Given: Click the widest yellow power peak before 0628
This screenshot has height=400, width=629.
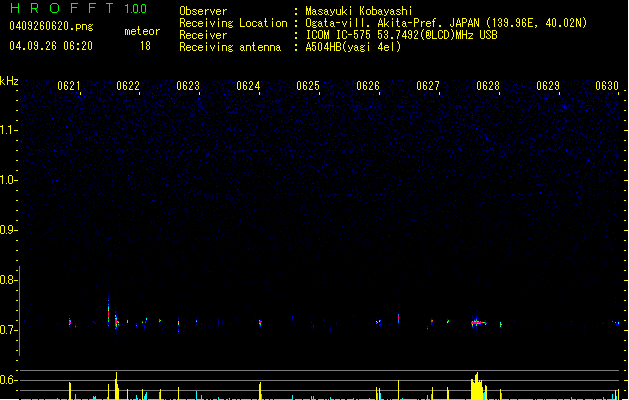Looking at the screenshot, I should click(x=477, y=387).
